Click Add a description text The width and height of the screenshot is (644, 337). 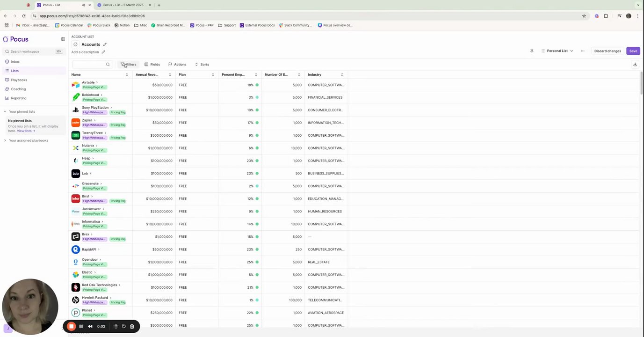tap(85, 52)
